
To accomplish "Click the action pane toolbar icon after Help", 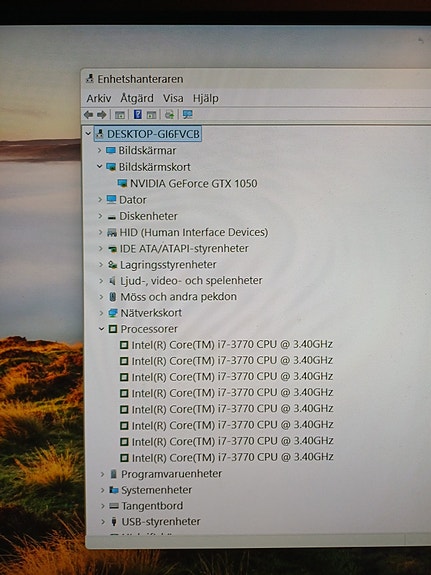I will pyautogui.click(x=151, y=115).
